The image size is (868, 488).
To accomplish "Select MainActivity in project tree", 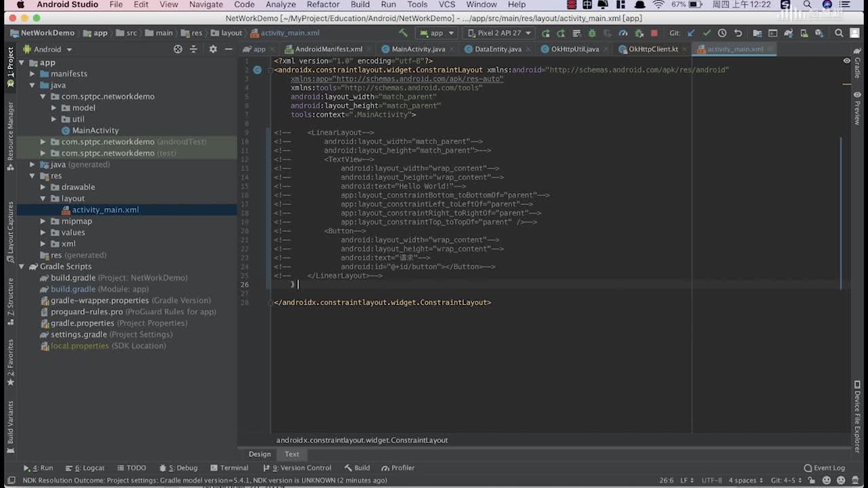I will point(96,130).
